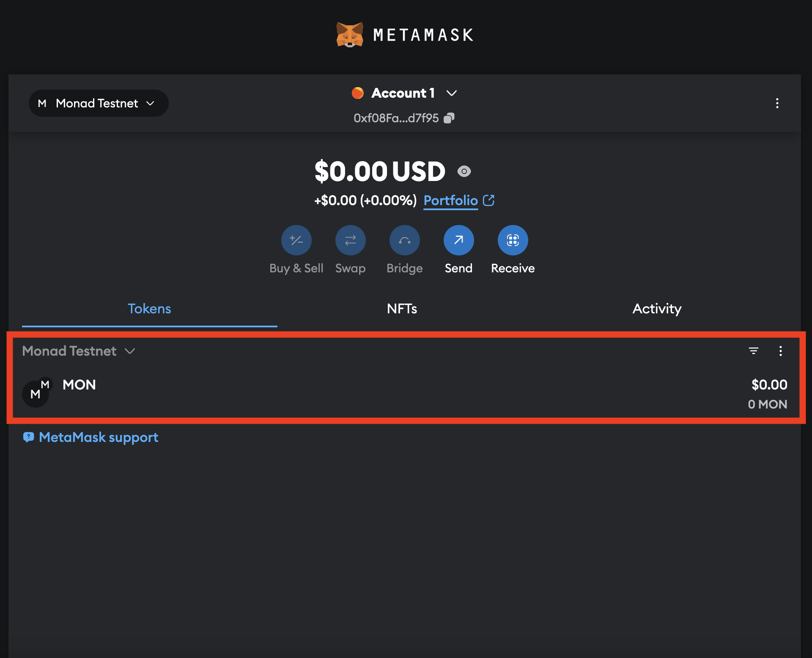812x658 pixels.
Task: Switch to the NFTs tab
Action: [x=401, y=309]
